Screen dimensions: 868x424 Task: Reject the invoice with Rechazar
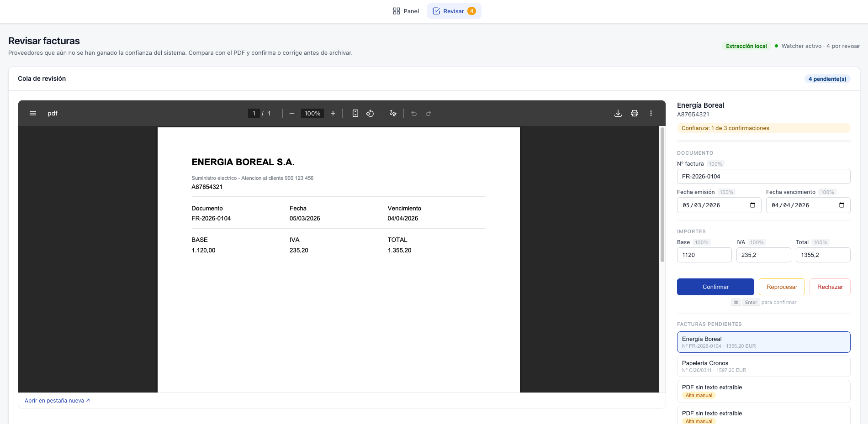830,287
